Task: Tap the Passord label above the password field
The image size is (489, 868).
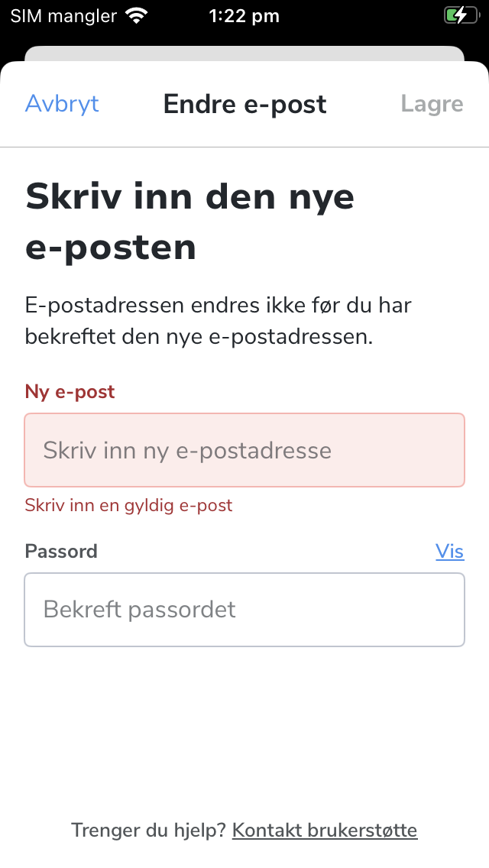Action: pyautogui.click(x=60, y=551)
